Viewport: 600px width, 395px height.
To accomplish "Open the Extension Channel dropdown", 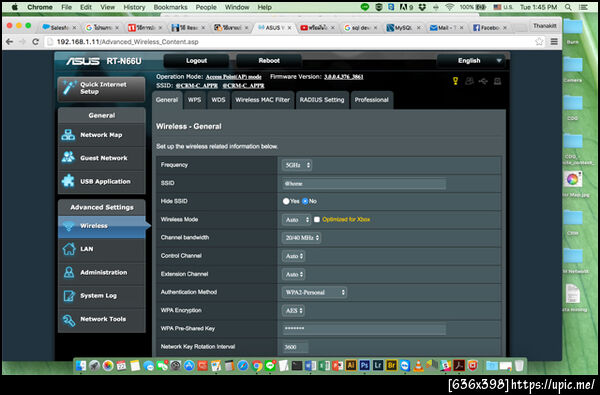I will (x=293, y=274).
